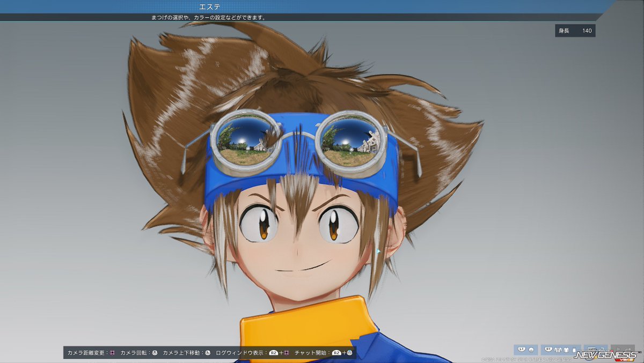Select the innerwear tank top display icon
The height and width of the screenshot is (363, 644).
coord(574,350)
